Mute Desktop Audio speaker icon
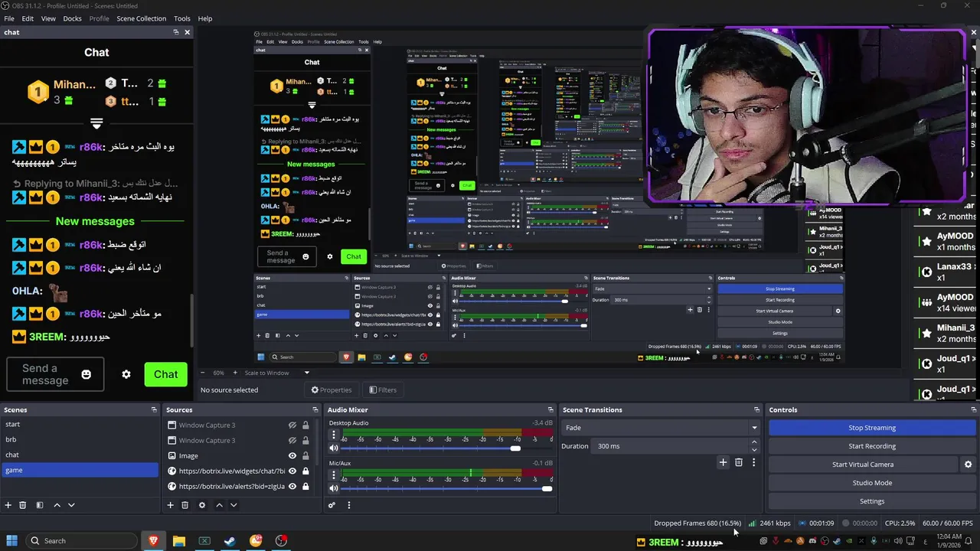Viewport: 980px width, 551px height. (x=334, y=448)
